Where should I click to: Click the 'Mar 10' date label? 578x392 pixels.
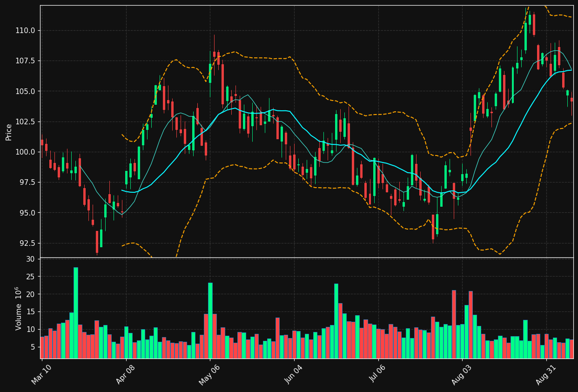[42, 374]
